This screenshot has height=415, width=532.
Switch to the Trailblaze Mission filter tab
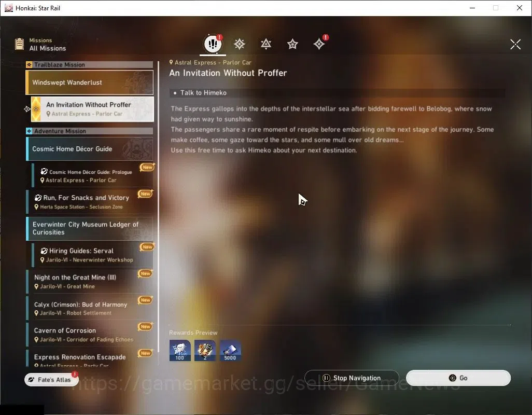coord(239,44)
